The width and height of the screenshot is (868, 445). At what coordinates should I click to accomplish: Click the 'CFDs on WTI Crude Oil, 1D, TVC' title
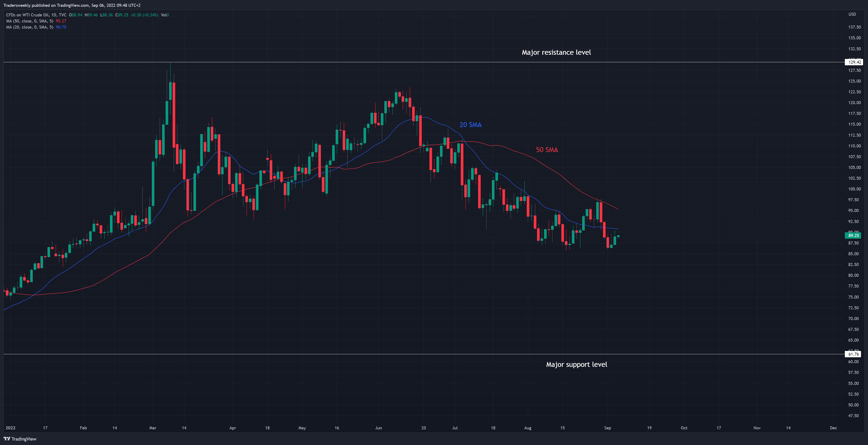(36, 15)
